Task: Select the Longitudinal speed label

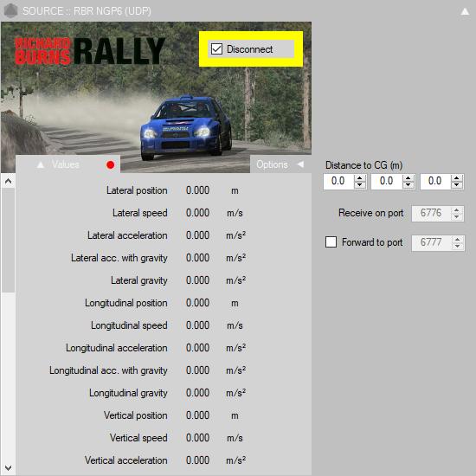Action: [x=129, y=325]
